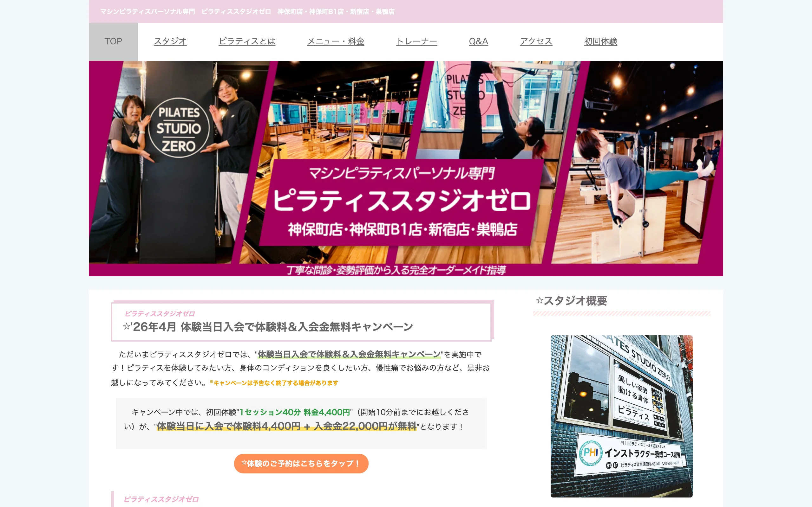812x507 pixels.
Task: Open the スタジオ navigation page
Action: [170, 41]
